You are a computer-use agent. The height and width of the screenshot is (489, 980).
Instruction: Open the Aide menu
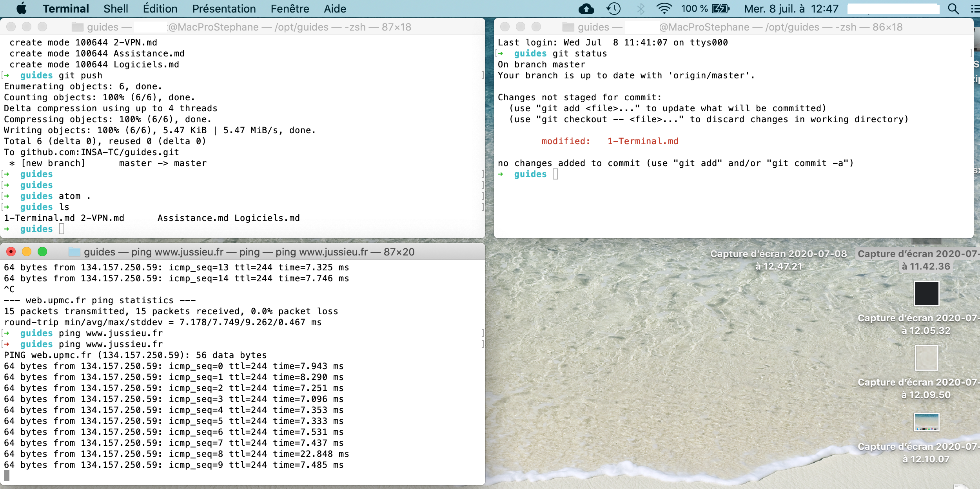click(335, 9)
